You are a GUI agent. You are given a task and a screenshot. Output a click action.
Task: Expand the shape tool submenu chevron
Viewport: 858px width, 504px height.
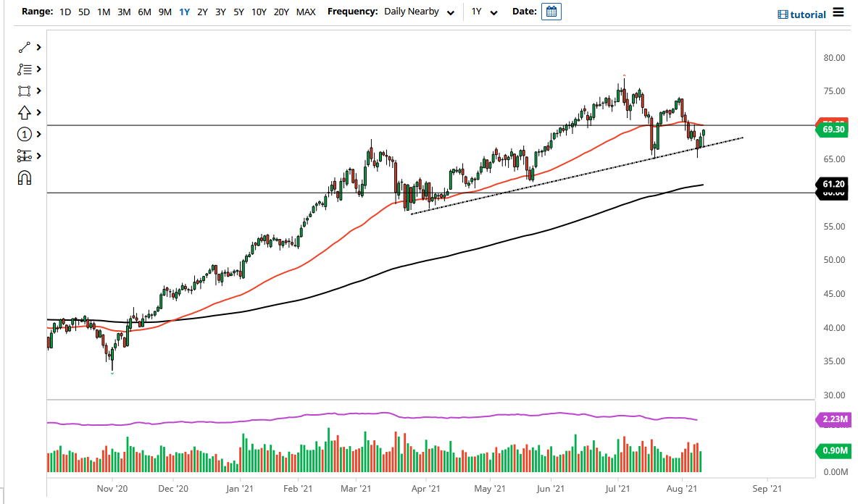[x=38, y=91]
